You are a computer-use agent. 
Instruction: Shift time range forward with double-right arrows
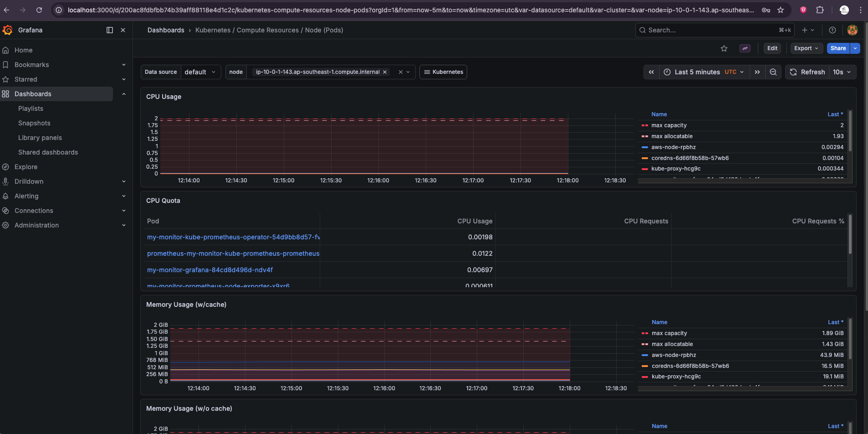(757, 72)
